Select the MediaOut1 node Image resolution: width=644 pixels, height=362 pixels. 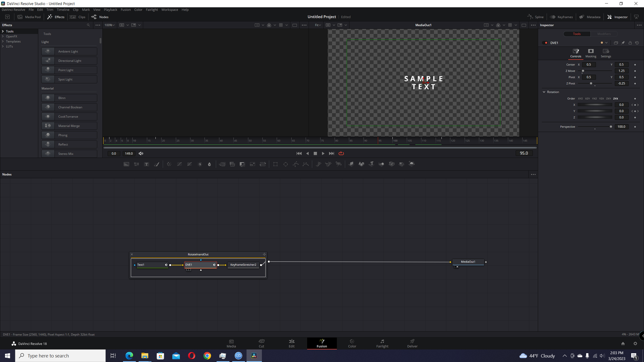tap(468, 262)
